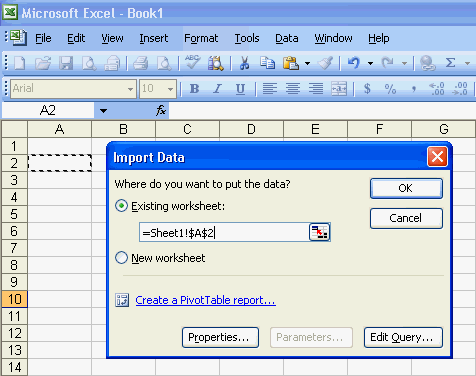This screenshot has height=376, width=476.
Task: Confirm Import Data with OK
Action: [x=406, y=188]
